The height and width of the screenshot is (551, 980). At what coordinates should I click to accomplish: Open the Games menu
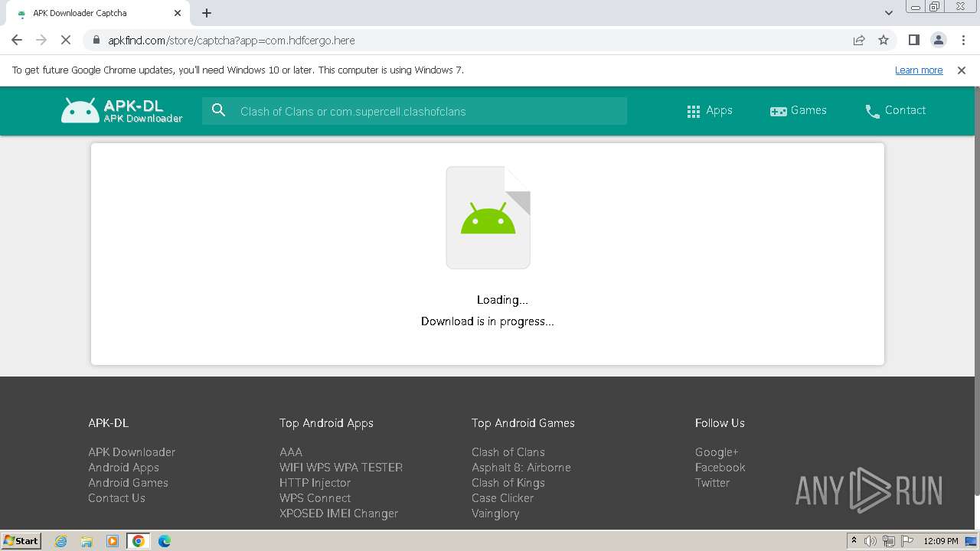click(798, 110)
